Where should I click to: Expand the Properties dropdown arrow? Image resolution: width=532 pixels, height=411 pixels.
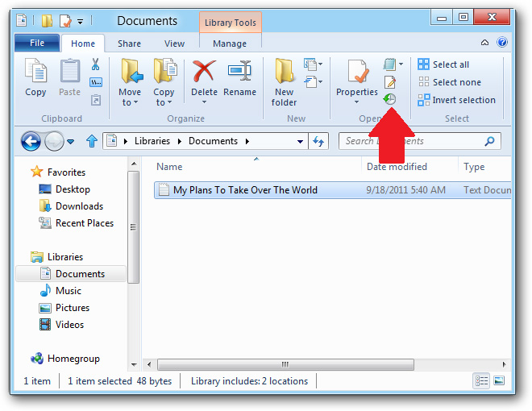356,102
